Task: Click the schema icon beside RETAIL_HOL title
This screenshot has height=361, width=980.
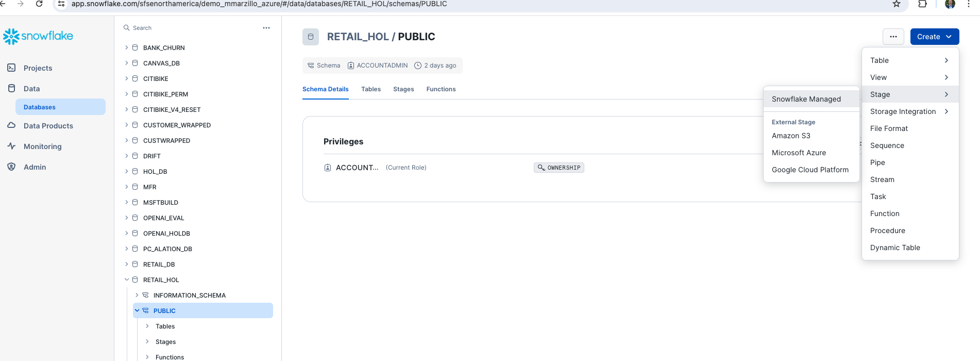Action: click(311, 37)
